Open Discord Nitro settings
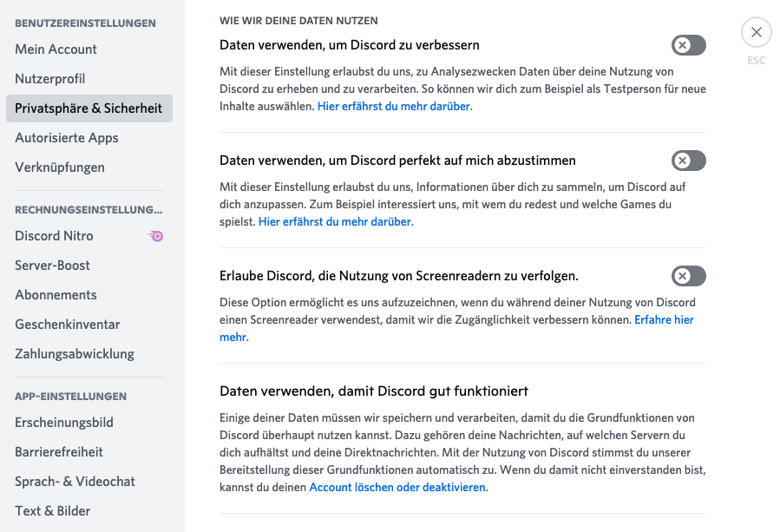 tap(54, 236)
